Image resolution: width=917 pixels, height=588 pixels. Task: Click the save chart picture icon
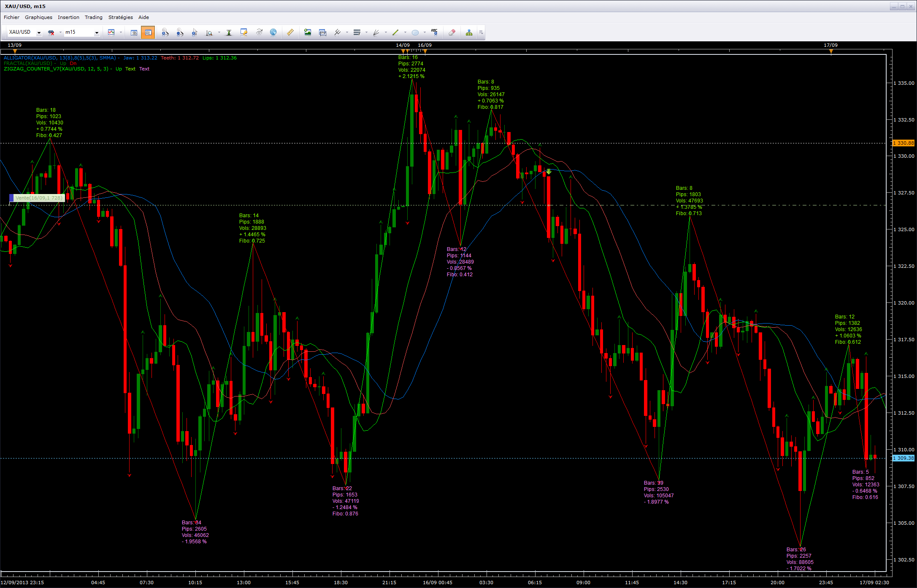point(308,32)
